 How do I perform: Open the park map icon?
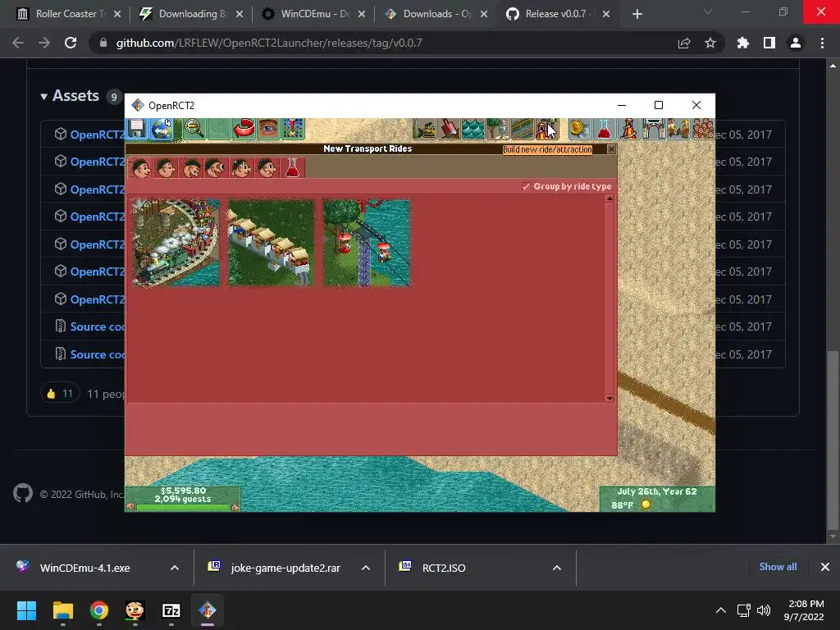tap(293, 129)
